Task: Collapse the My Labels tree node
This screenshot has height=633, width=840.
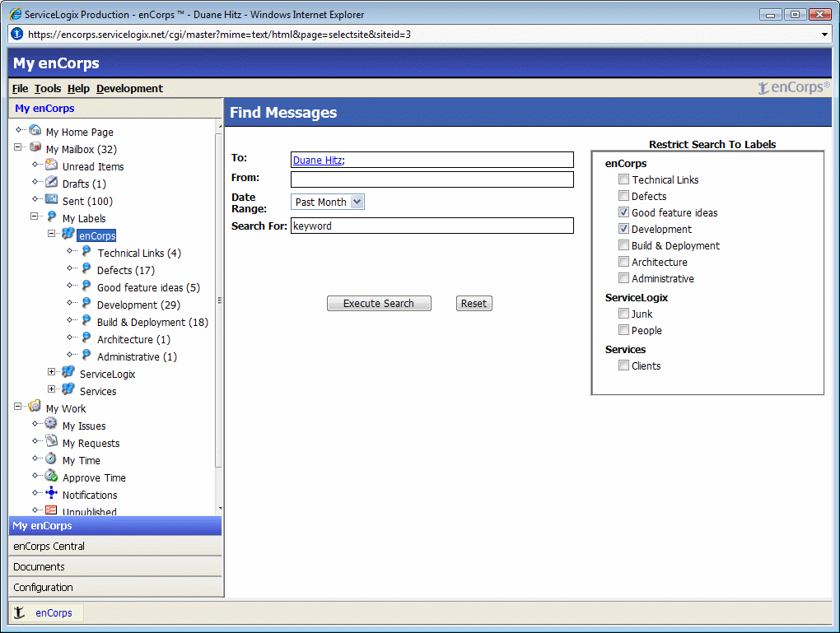Action: click(x=35, y=216)
